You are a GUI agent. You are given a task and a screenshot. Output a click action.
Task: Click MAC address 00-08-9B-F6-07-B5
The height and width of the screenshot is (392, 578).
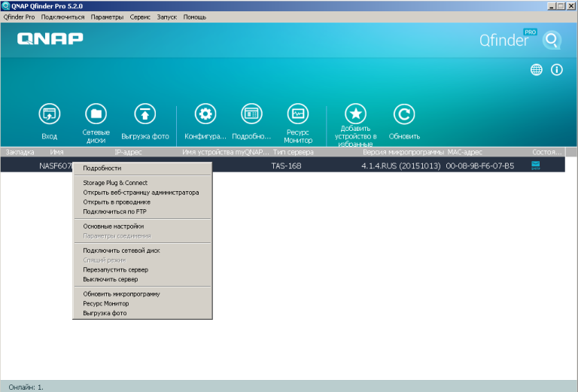click(x=480, y=166)
